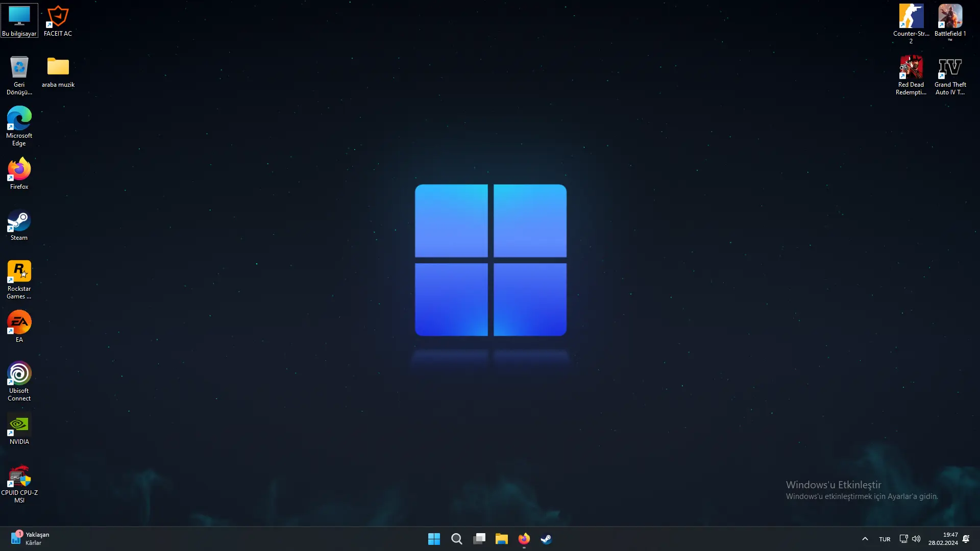This screenshot has width=980, height=551.
Task: Open the clock showing 19:47
Action: coord(943,539)
